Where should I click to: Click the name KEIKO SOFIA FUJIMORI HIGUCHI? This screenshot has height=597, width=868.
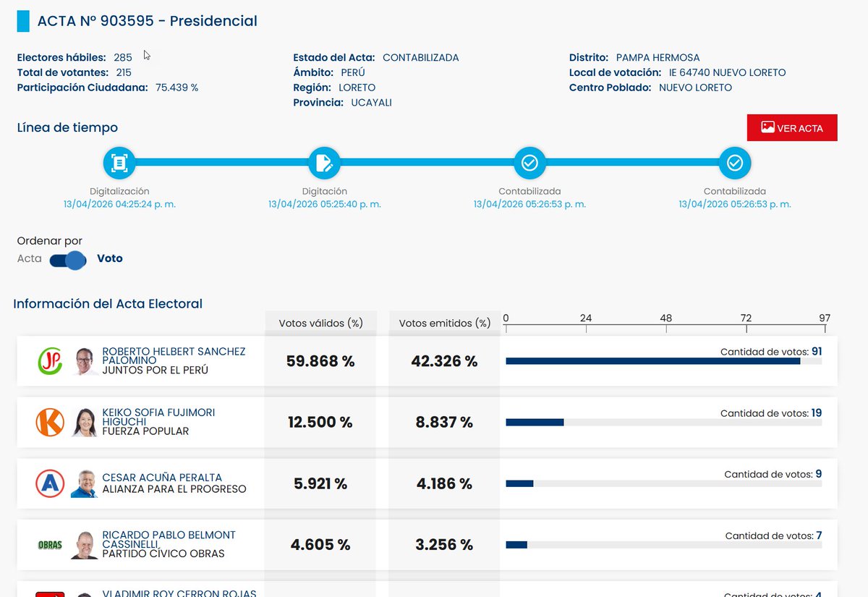[x=158, y=417]
